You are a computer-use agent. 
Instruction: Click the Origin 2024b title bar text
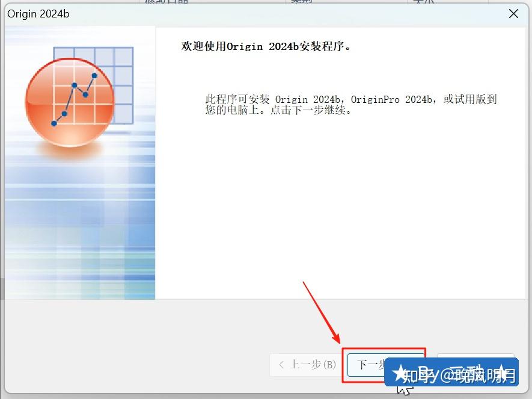tap(37, 13)
